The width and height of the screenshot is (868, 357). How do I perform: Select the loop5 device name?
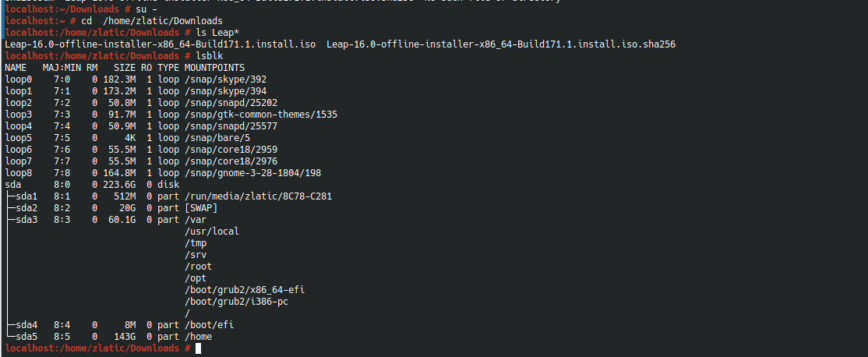click(18, 138)
